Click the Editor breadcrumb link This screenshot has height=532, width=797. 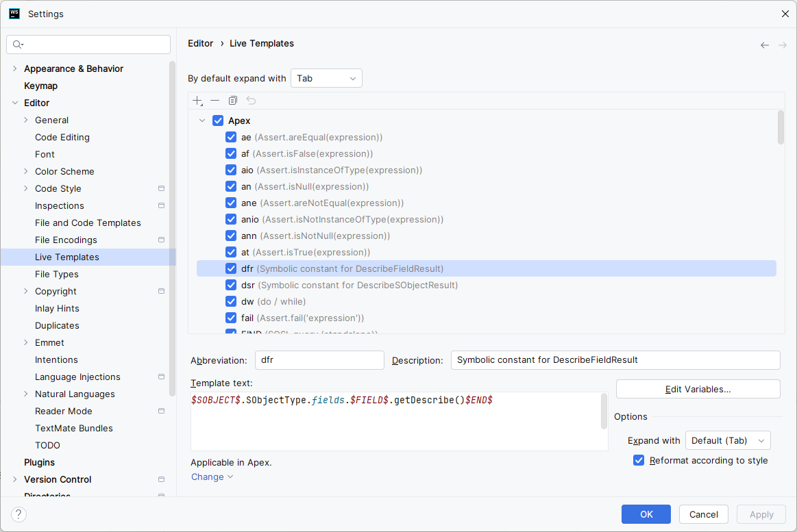point(200,44)
